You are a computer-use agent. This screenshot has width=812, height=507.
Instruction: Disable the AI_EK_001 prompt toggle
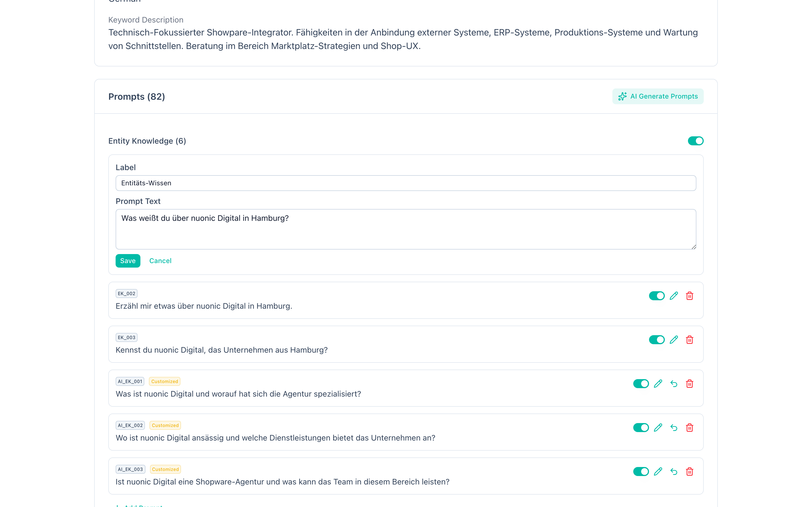(x=641, y=384)
